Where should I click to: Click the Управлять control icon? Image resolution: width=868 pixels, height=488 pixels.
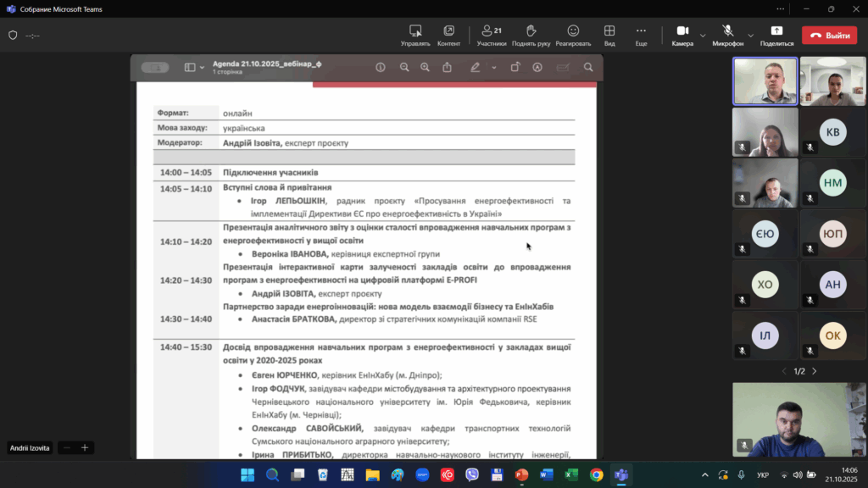415,35
